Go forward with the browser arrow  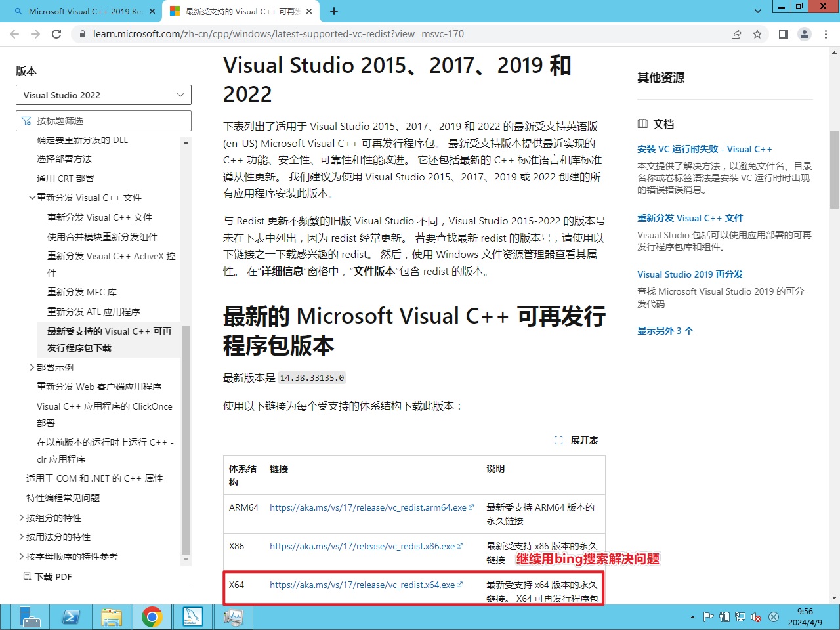(x=35, y=34)
